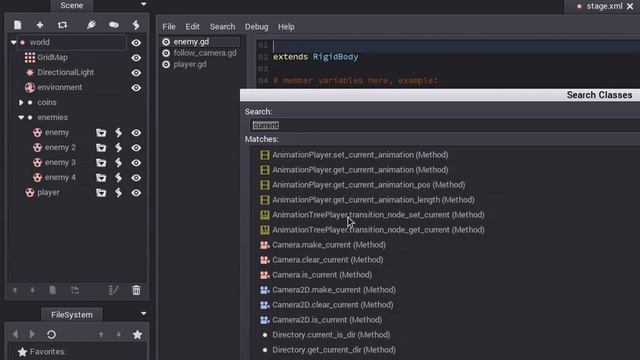Open the Scene dock dropdown arrow

point(144,4)
